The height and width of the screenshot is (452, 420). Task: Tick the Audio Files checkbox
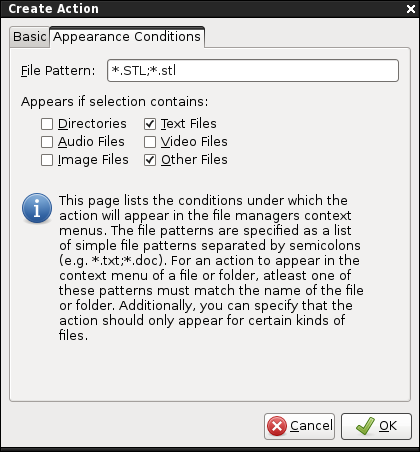coord(47,142)
